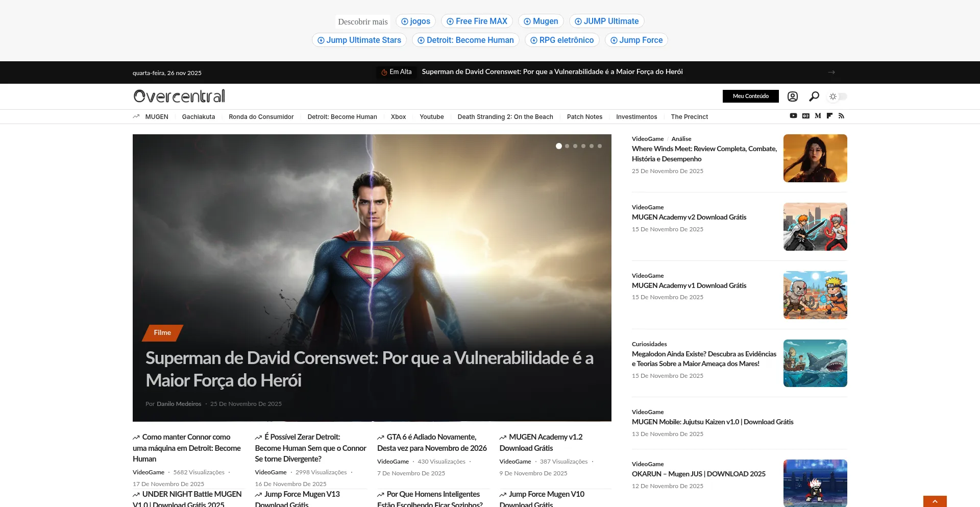
Task: Open the YouTube social icon
Action: click(x=793, y=116)
